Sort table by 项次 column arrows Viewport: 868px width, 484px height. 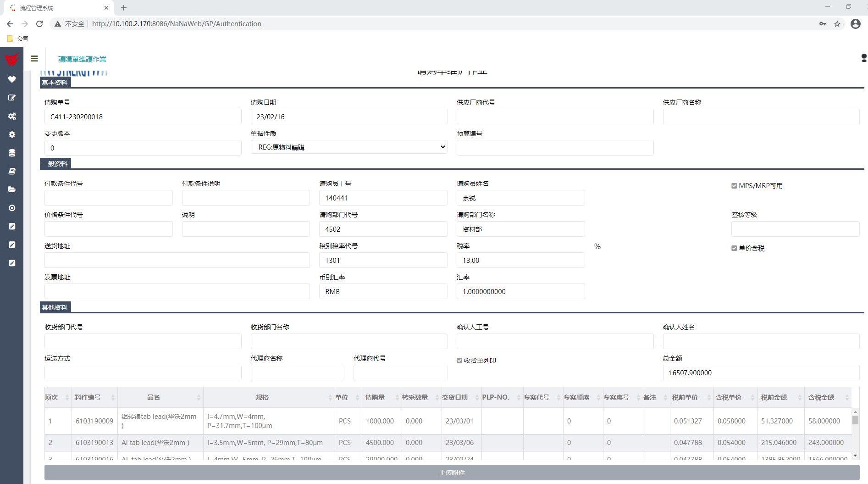67,397
